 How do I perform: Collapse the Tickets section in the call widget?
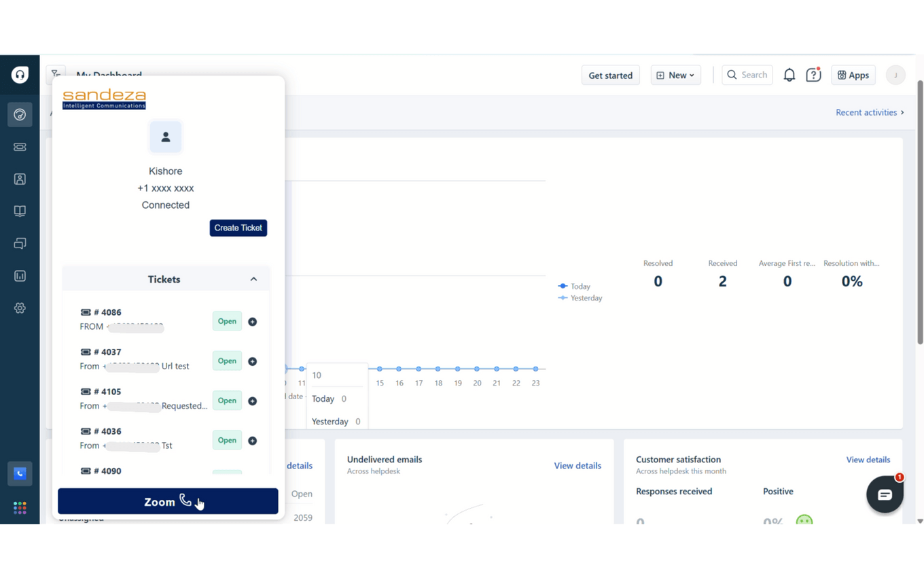[253, 279]
